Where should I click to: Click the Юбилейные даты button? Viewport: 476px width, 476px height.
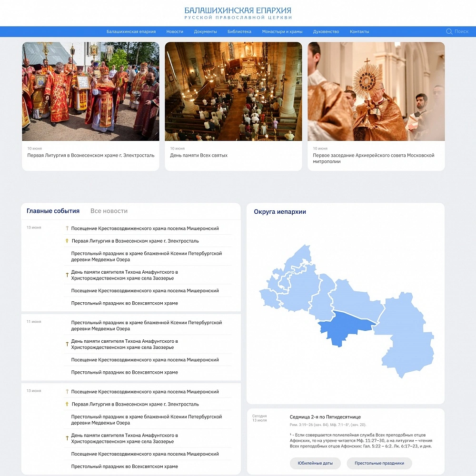click(x=315, y=463)
